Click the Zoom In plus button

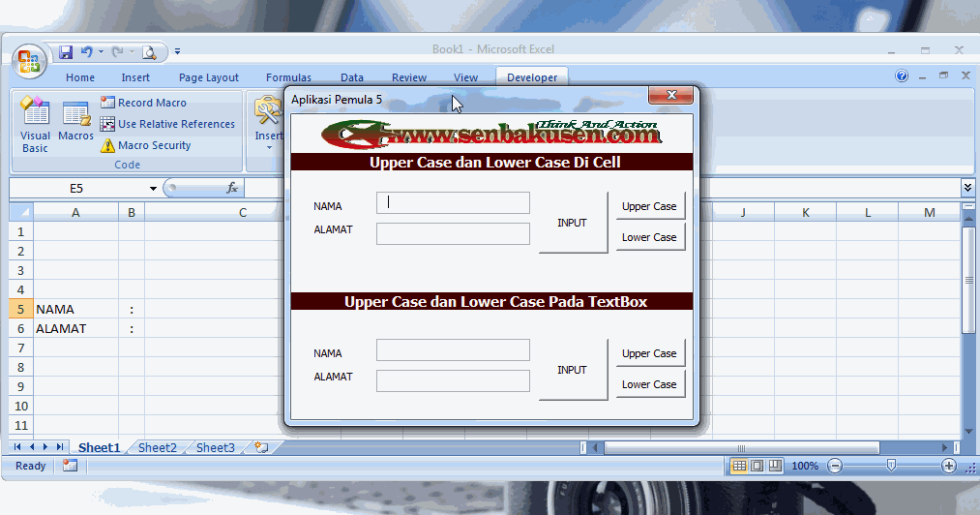click(x=949, y=466)
